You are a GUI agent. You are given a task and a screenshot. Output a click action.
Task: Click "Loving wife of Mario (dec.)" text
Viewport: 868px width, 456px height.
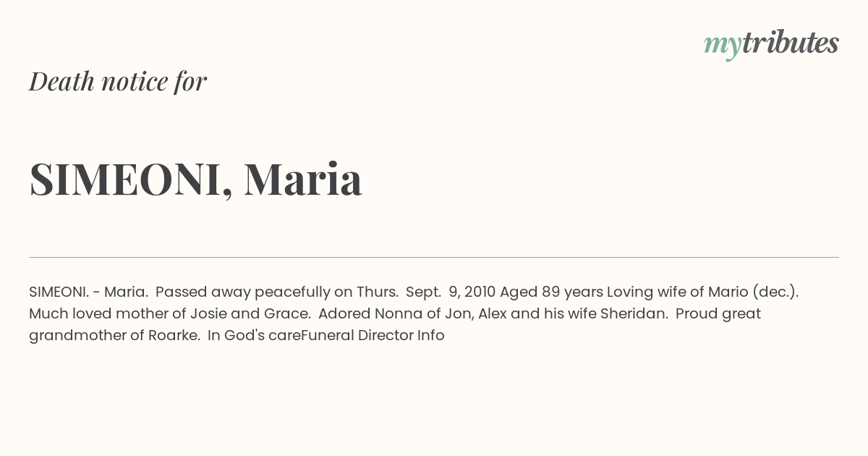pyautogui.click(x=701, y=292)
